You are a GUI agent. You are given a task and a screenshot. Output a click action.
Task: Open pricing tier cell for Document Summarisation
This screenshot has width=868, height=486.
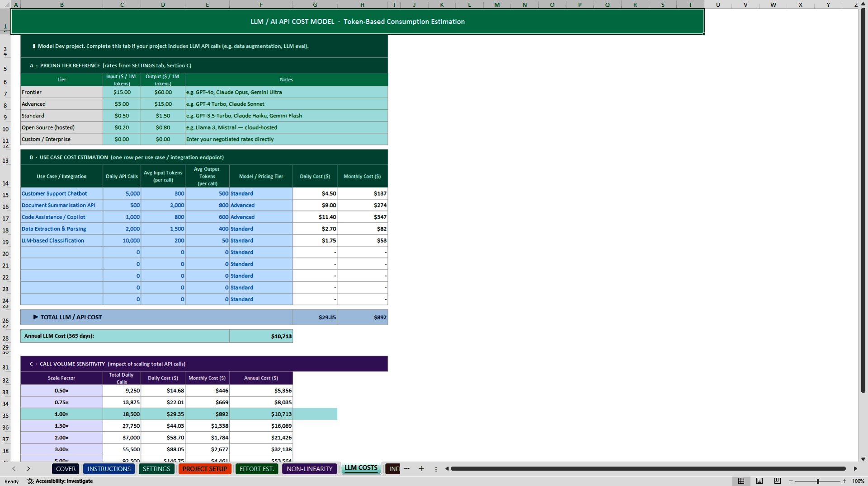pyautogui.click(x=261, y=205)
